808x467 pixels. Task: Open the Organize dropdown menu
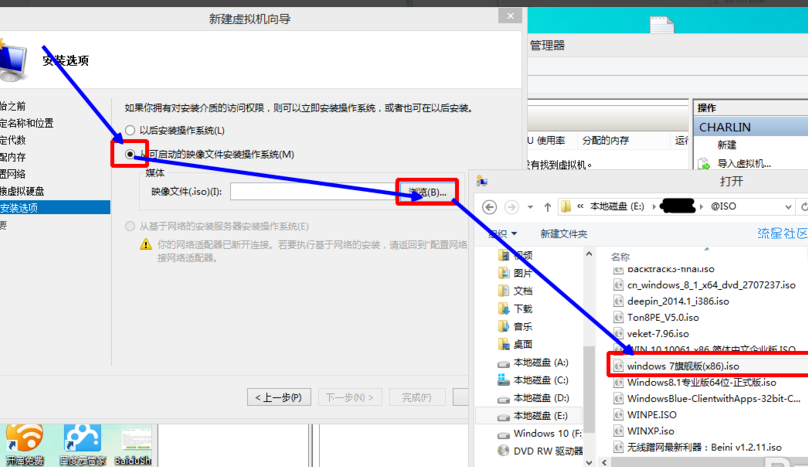(x=502, y=234)
